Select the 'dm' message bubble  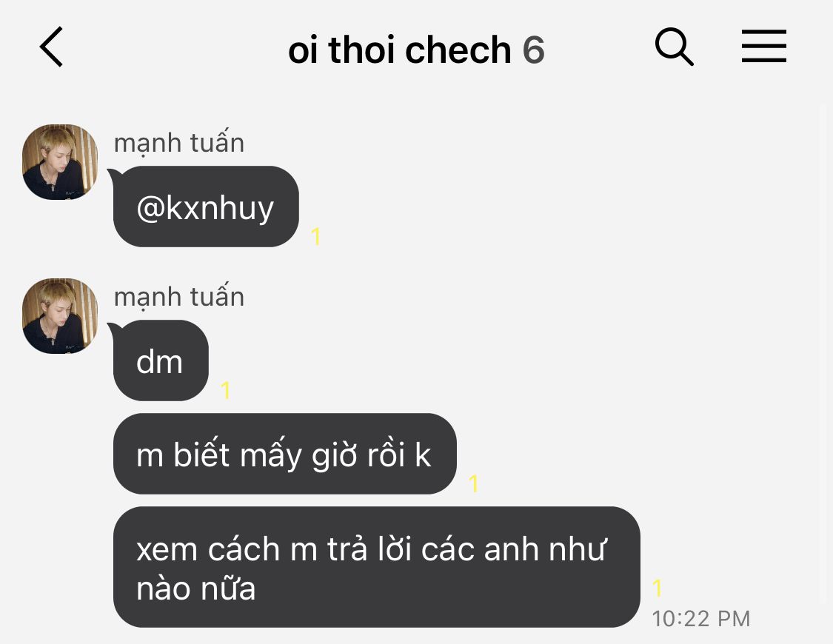(161, 360)
